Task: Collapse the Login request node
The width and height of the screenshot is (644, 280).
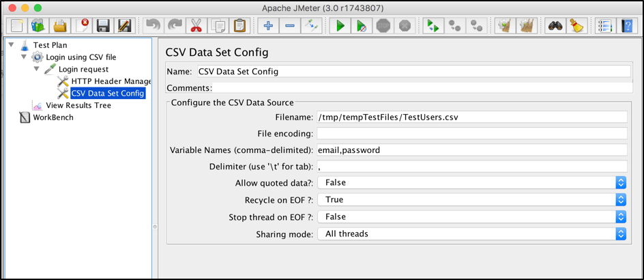Action: (x=37, y=69)
